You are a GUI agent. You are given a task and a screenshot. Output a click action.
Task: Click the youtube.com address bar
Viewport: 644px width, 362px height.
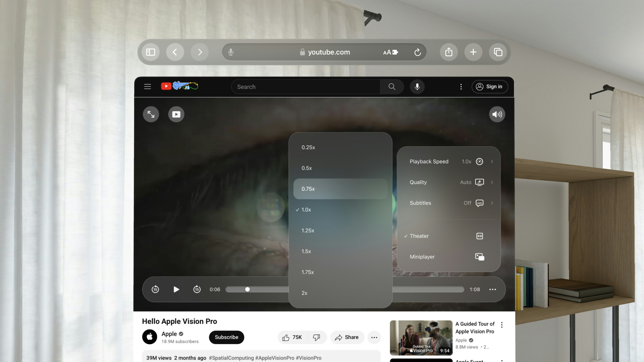(x=324, y=52)
